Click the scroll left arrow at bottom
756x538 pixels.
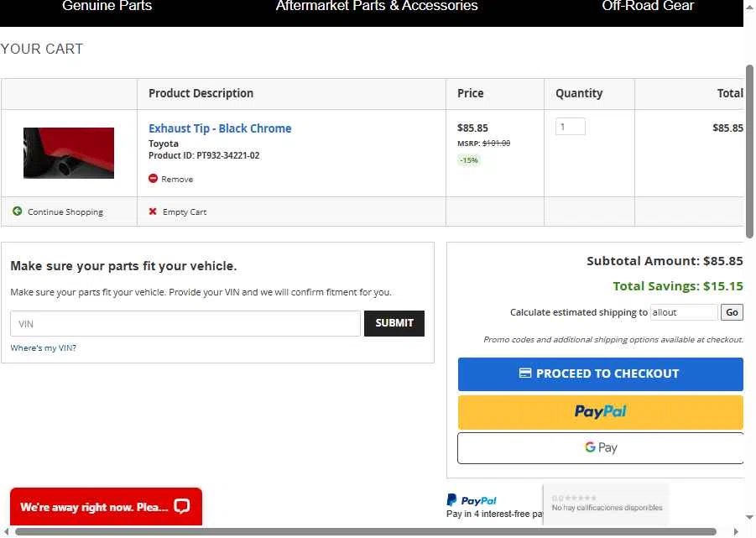point(6,532)
